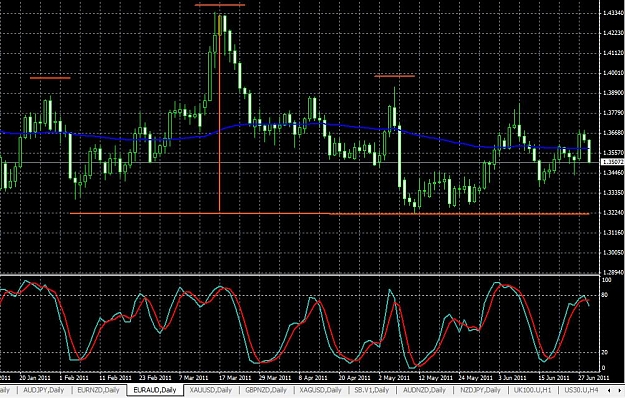Click the 29 Mar 2011 date label
Screen dimensions: 625x398
point(275,377)
